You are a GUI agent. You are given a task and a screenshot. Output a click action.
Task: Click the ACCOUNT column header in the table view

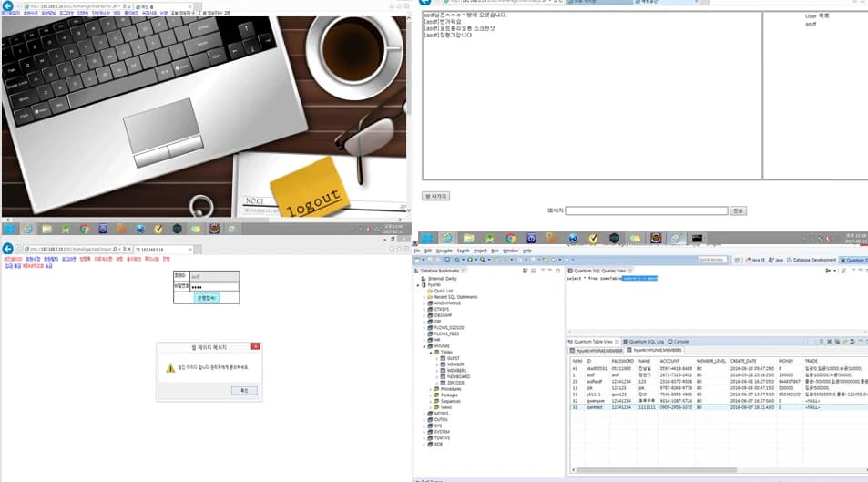click(x=669, y=361)
